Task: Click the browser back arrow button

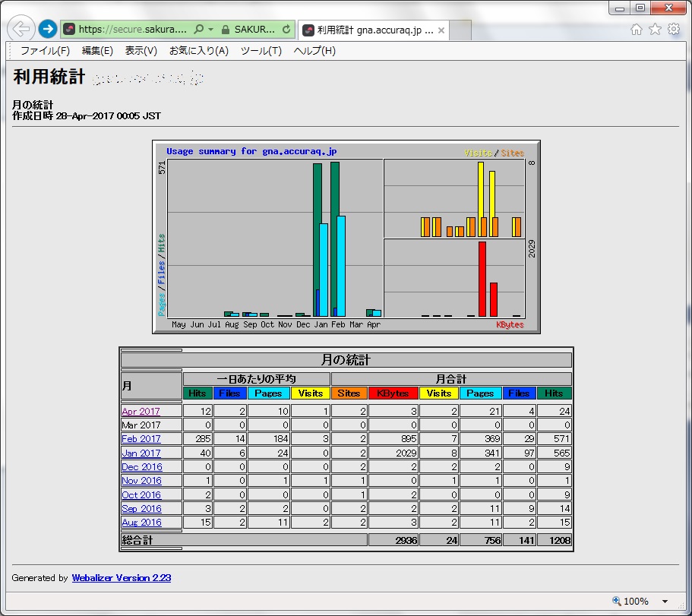Action: click(x=21, y=30)
